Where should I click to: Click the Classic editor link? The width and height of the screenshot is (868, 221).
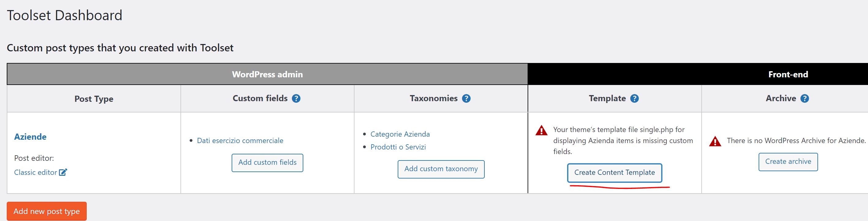(35, 173)
